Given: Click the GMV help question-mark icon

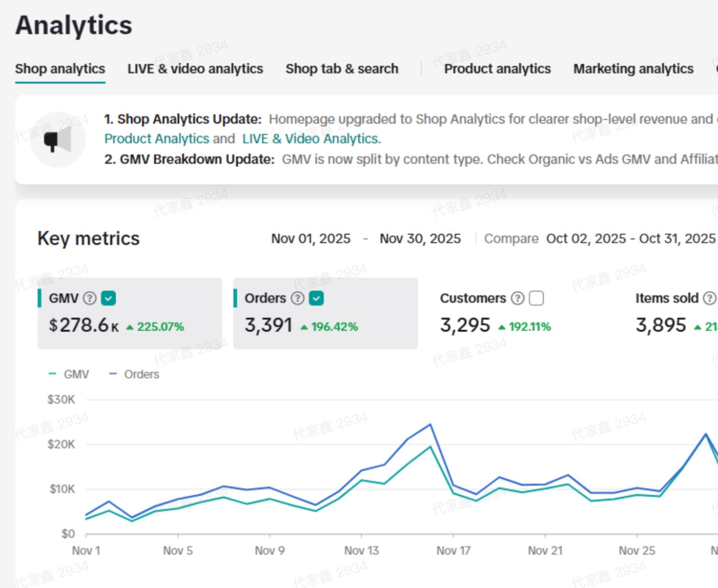Looking at the screenshot, I should pyautogui.click(x=90, y=298).
